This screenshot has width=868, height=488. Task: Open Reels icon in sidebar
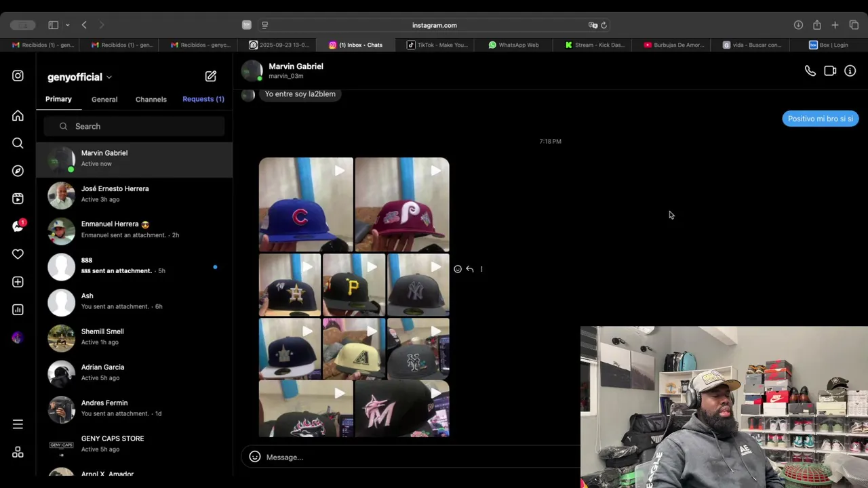(x=18, y=199)
